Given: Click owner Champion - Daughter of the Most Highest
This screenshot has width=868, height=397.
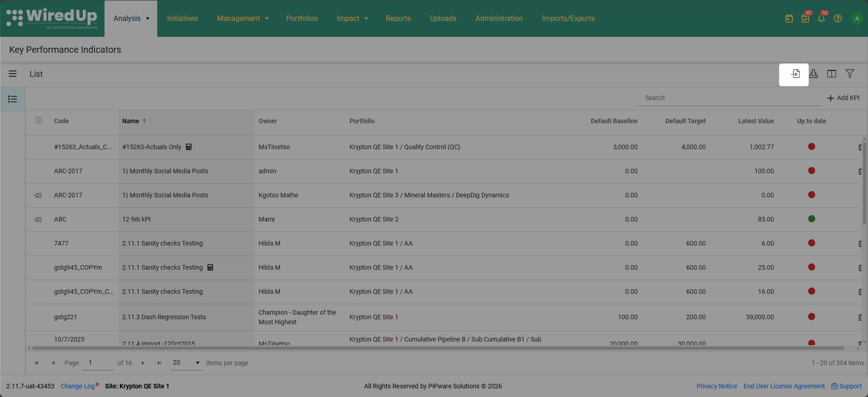Looking at the screenshot, I should click(297, 317).
